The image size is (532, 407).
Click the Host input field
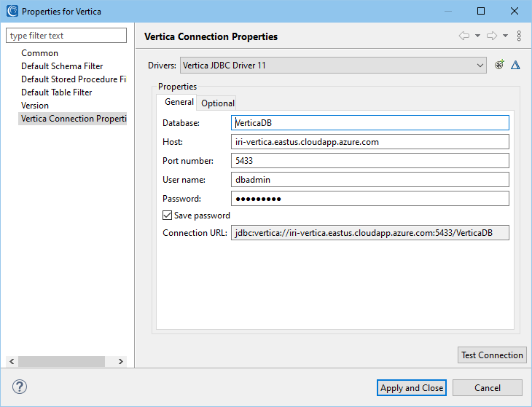tap(370, 142)
